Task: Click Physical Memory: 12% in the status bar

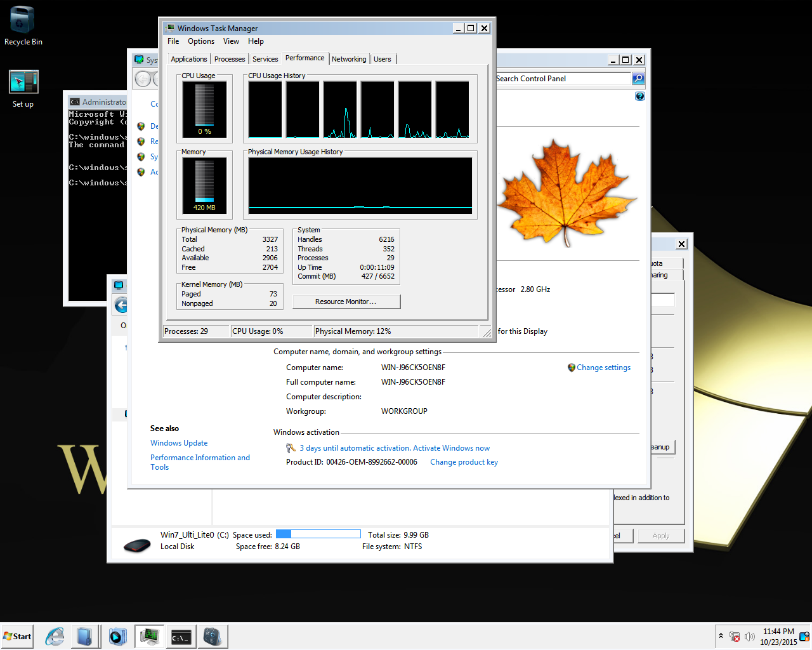Action: point(396,331)
